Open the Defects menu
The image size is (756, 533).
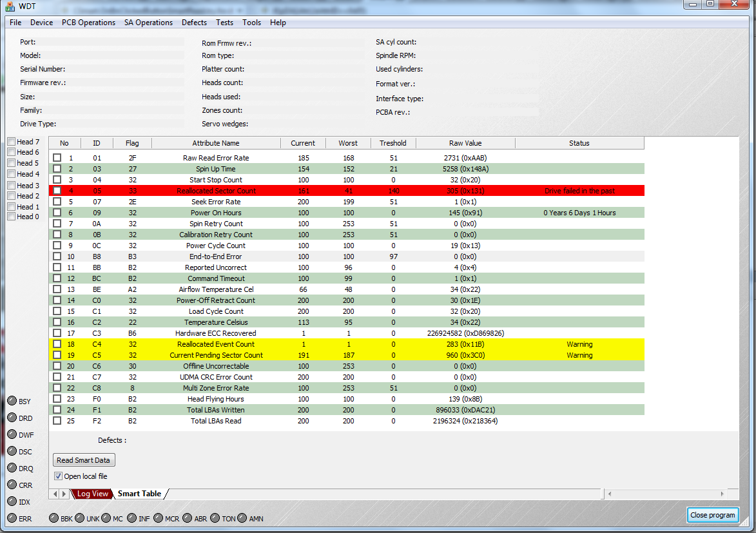[194, 22]
